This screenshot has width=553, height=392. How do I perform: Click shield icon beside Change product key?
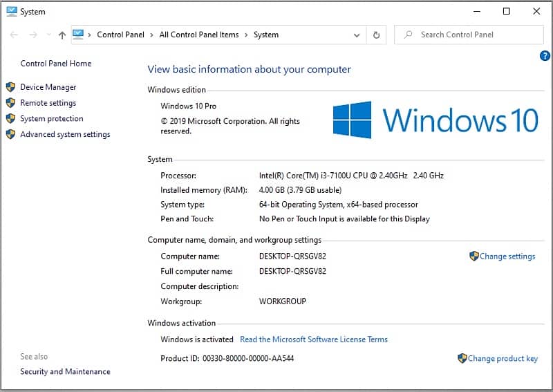[462, 358]
